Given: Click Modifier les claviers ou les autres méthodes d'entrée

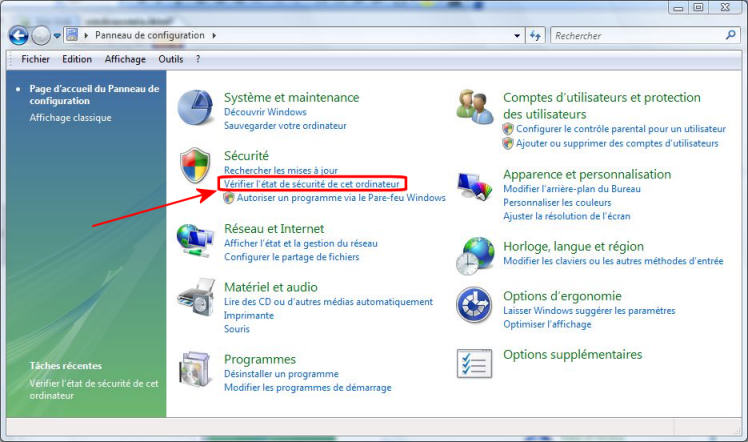Looking at the screenshot, I should click(x=613, y=261).
